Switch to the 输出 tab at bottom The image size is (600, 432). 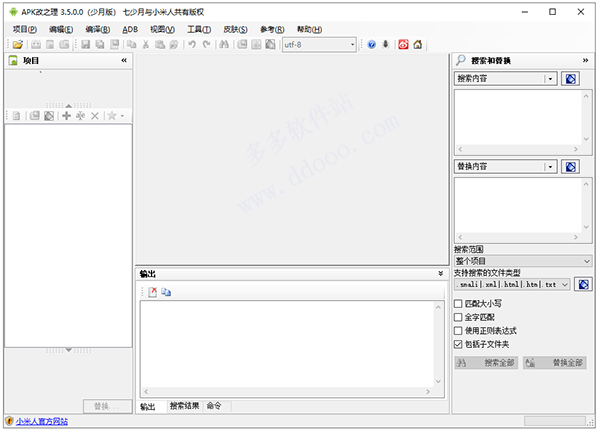pos(148,407)
